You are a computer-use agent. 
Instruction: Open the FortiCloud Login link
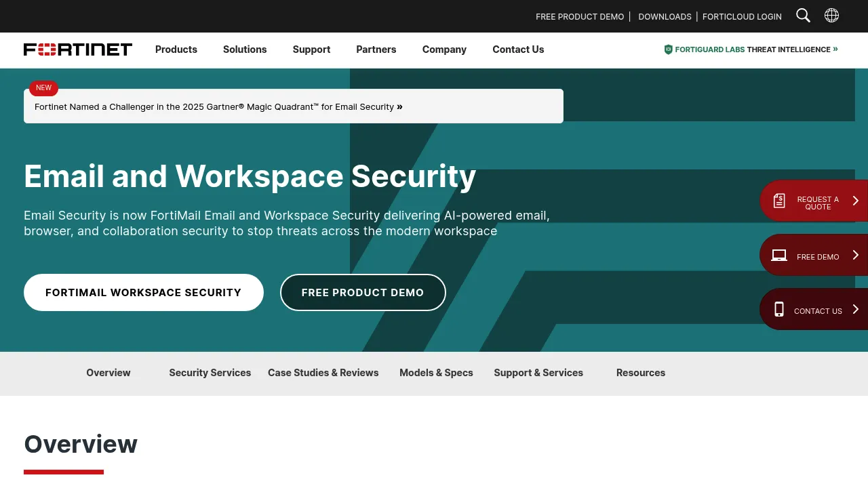pyautogui.click(x=742, y=16)
